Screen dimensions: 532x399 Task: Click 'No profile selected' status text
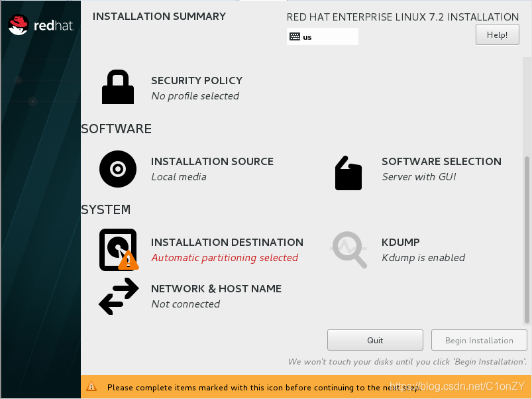coord(195,96)
